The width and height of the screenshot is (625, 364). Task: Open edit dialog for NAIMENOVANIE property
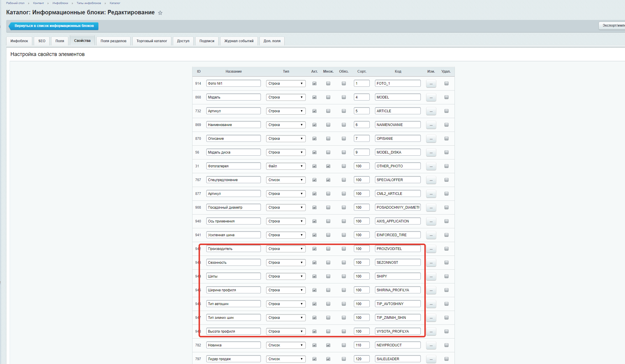[431, 125]
